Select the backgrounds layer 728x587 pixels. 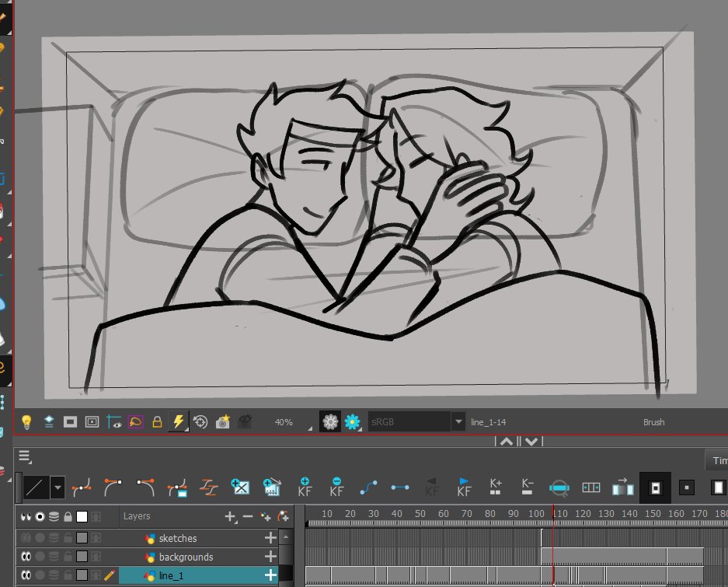point(186,557)
